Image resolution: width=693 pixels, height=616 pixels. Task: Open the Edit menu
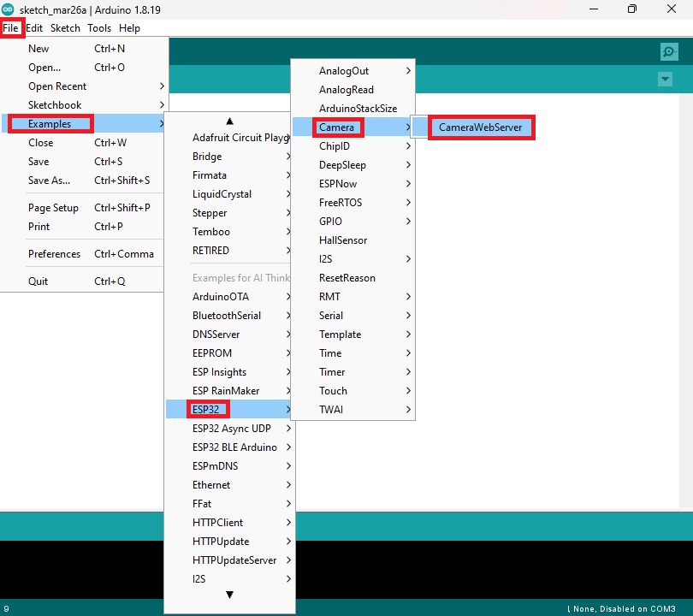click(x=34, y=28)
